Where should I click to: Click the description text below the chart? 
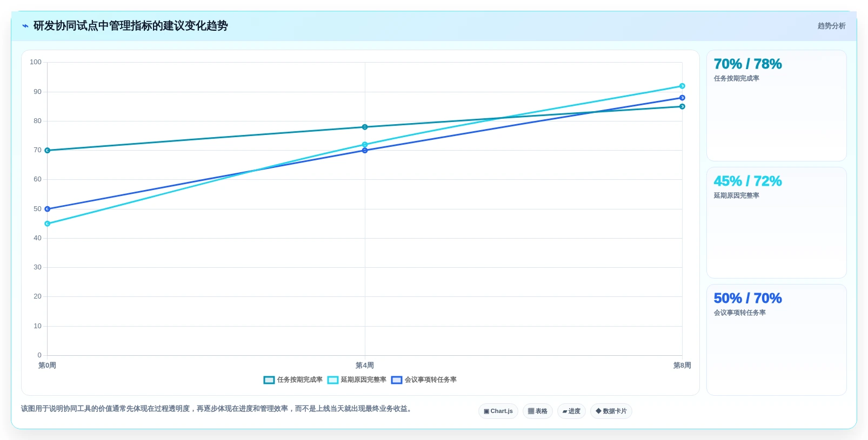tap(217, 409)
